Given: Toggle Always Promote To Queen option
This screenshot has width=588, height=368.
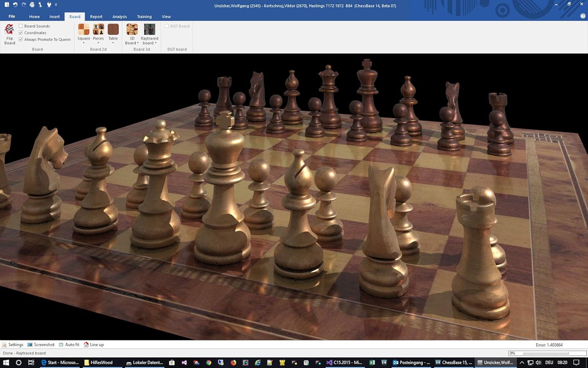Looking at the screenshot, I should [x=21, y=39].
